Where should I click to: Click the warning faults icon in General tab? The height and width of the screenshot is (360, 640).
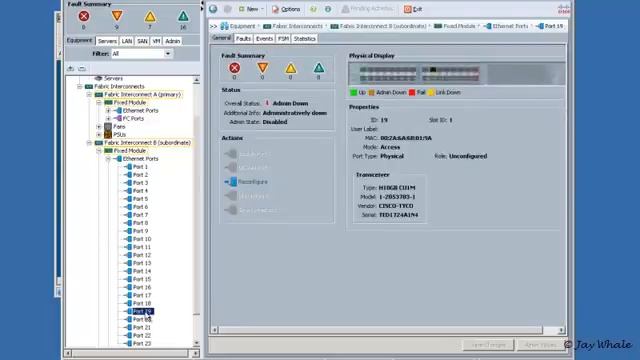pos(319,68)
